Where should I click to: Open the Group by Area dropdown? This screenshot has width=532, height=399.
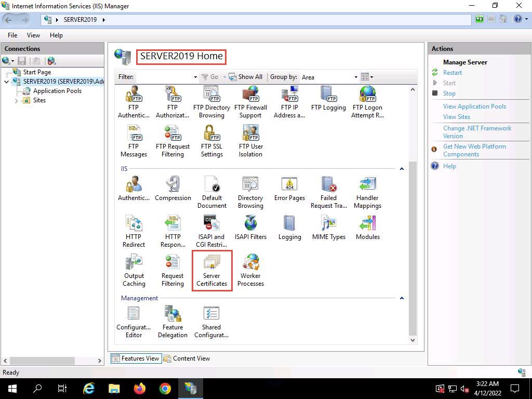click(356, 77)
